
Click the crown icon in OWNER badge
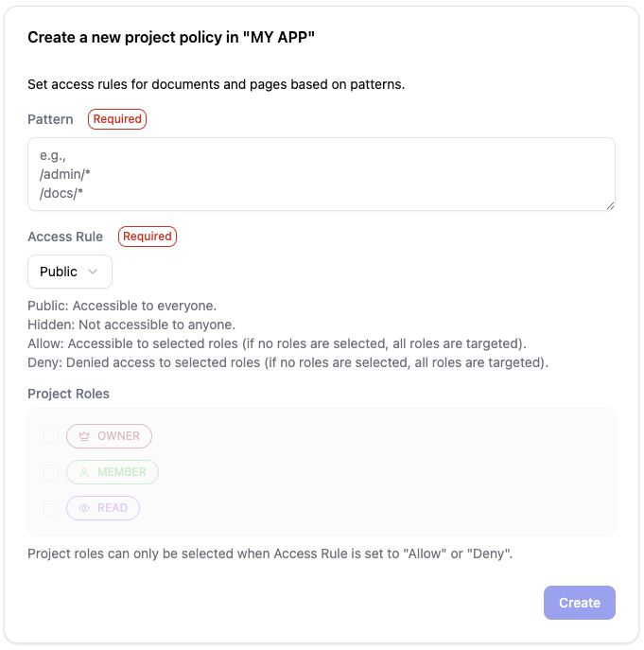pyautogui.click(x=84, y=436)
